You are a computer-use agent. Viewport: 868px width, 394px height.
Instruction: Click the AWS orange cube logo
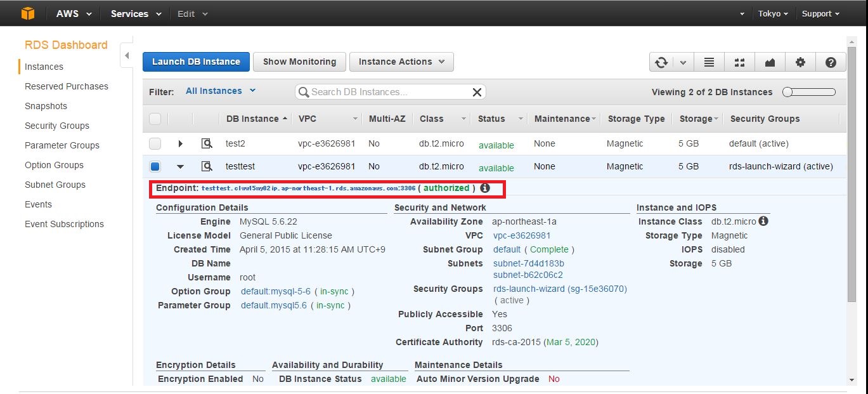coord(27,13)
